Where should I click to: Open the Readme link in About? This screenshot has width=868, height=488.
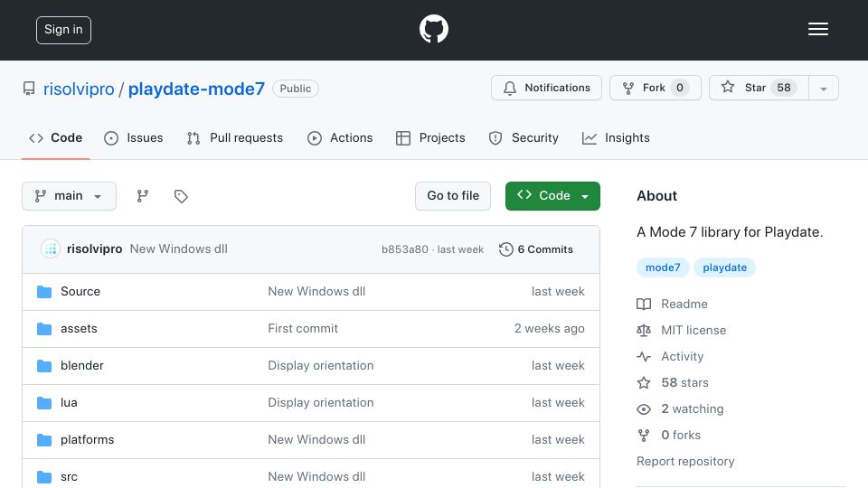(x=684, y=304)
